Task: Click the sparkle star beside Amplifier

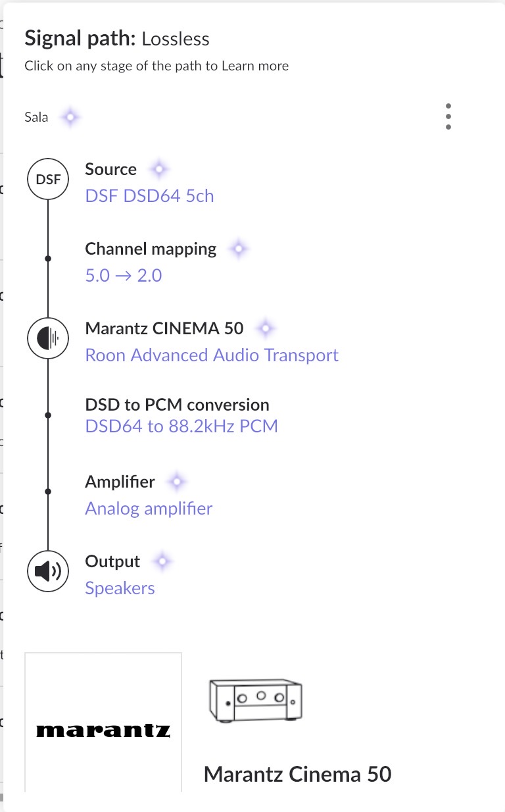Action: click(176, 482)
